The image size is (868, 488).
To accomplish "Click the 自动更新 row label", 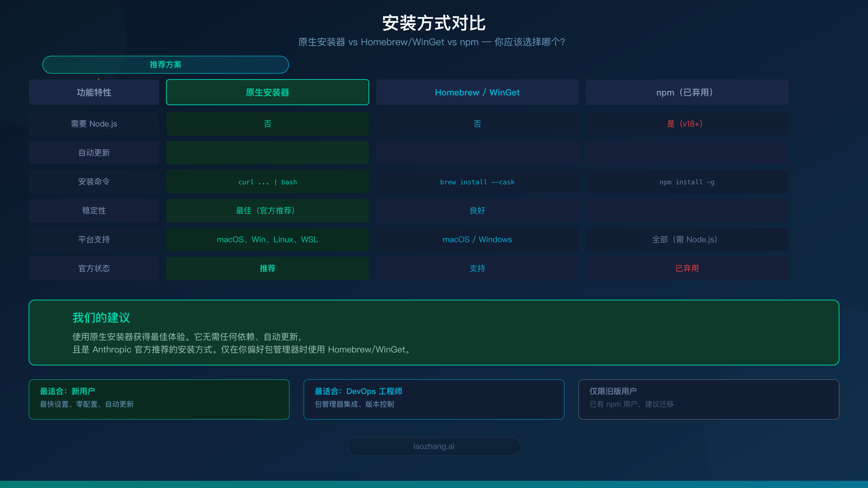I will pyautogui.click(x=94, y=153).
